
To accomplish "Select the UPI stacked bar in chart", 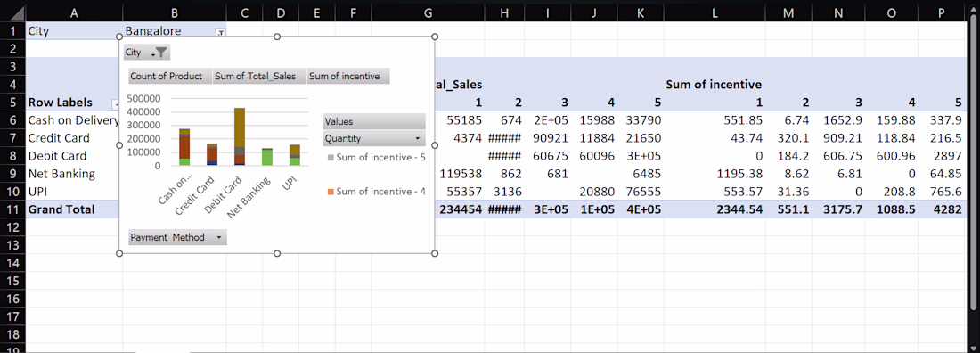I will tap(294, 155).
